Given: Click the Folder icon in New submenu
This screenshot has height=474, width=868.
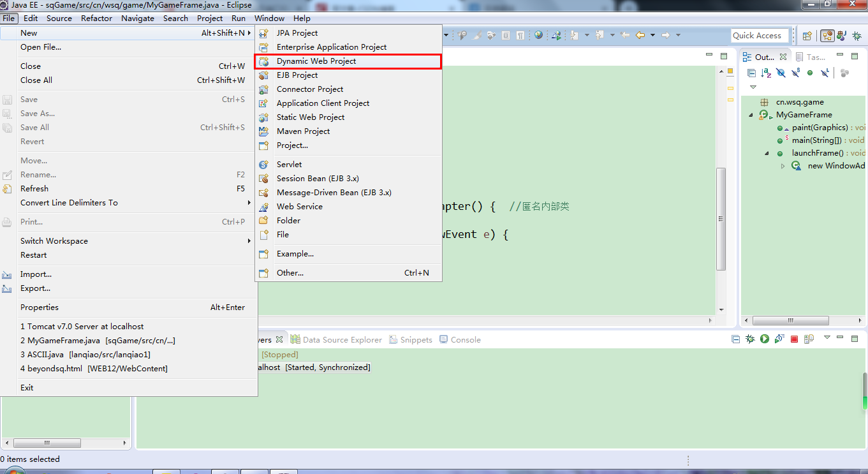Looking at the screenshot, I should coord(264,221).
